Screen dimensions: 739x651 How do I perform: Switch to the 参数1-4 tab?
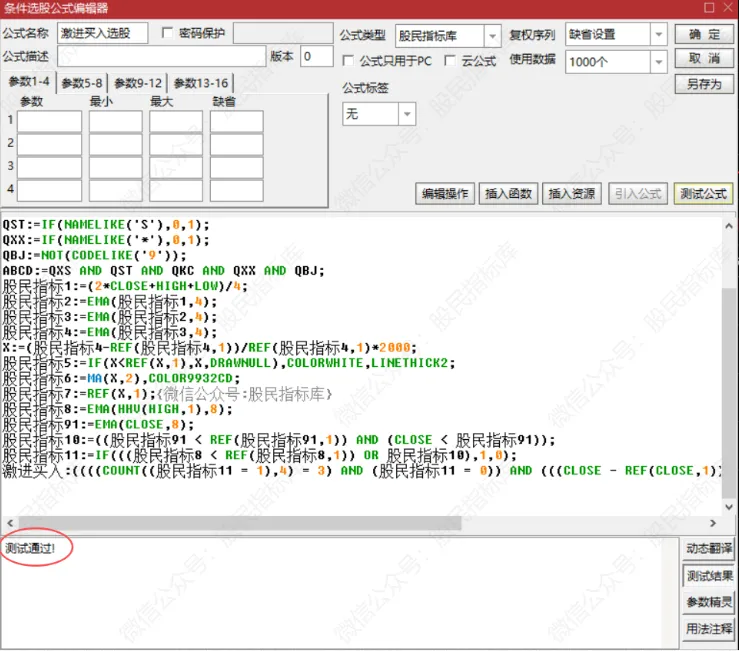29,82
